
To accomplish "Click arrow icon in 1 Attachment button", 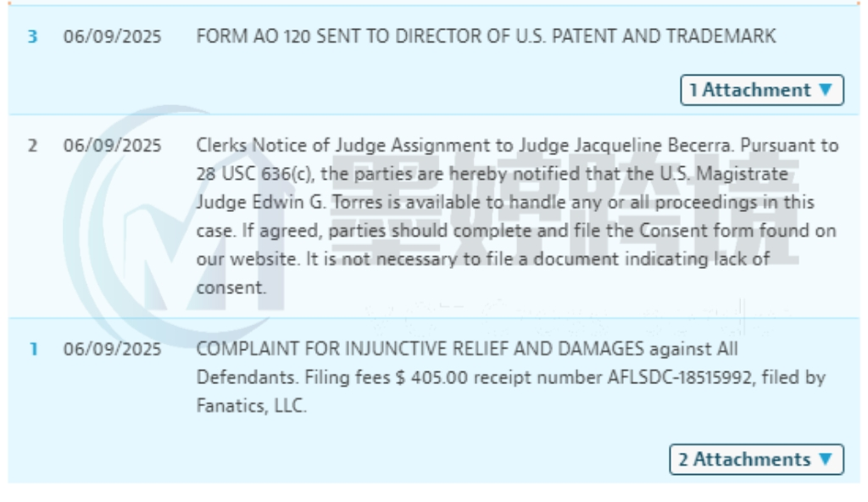I will coord(826,90).
